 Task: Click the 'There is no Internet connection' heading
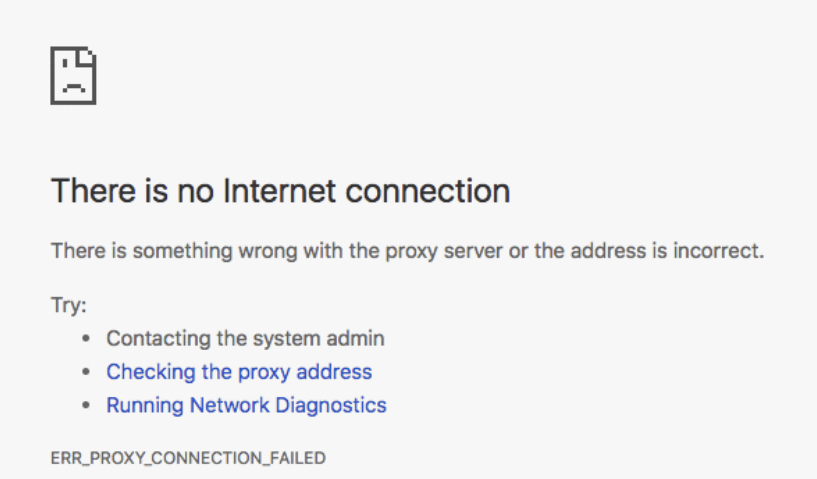tap(280, 190)
